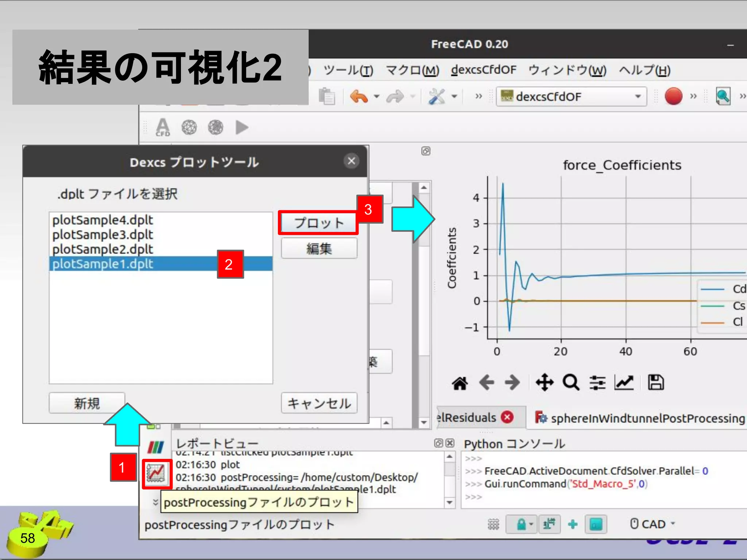The width and height of the screenshot is (747, 560).
Task: Go back to previous plot view
Action: [487, 383]
